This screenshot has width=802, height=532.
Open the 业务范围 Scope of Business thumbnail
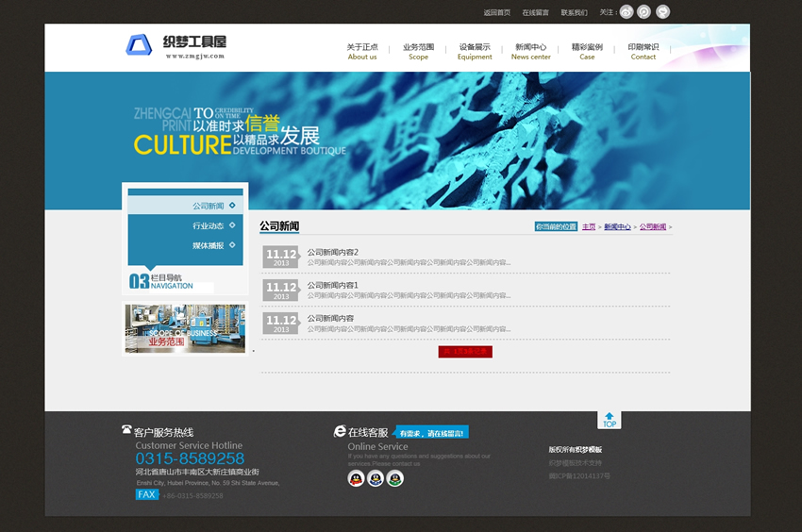click(x=185, y=328)
